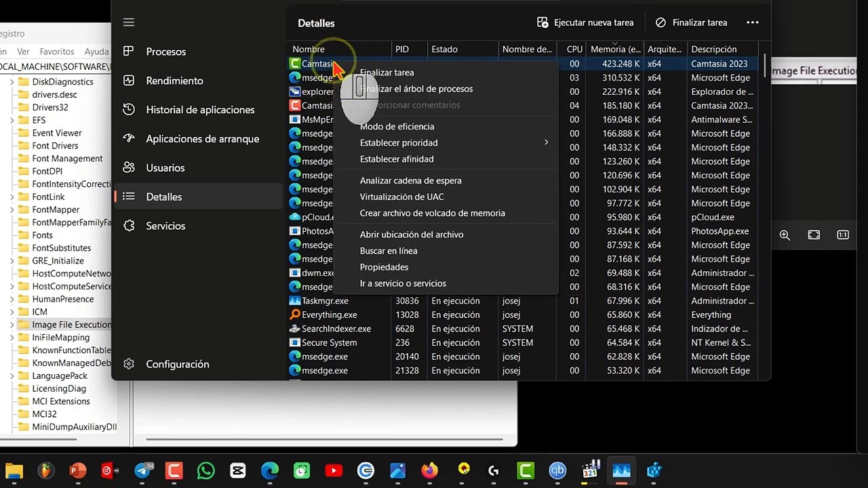Select Aplicaciones de arranque icon
868x488 pixels.
pos(129,139)
